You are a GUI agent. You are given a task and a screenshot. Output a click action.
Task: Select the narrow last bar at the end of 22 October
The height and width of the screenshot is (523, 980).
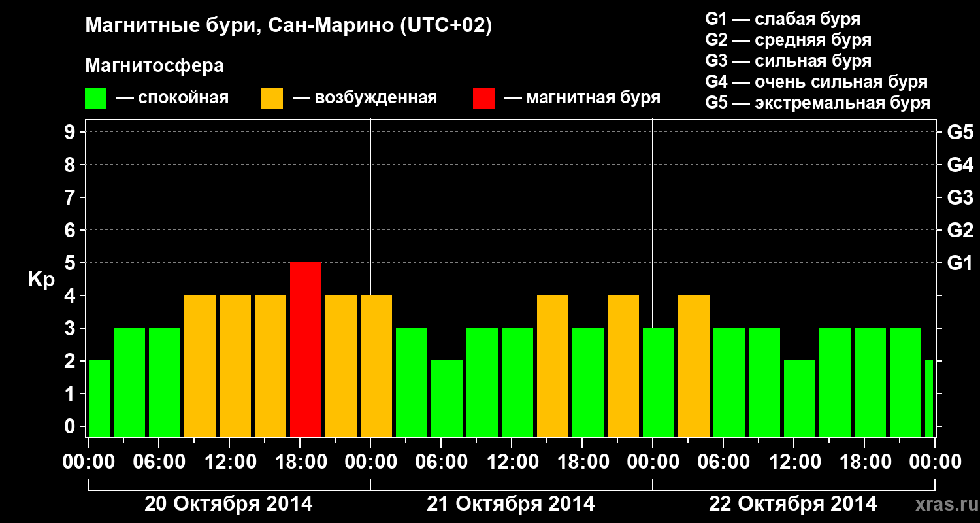click(929, 398)
